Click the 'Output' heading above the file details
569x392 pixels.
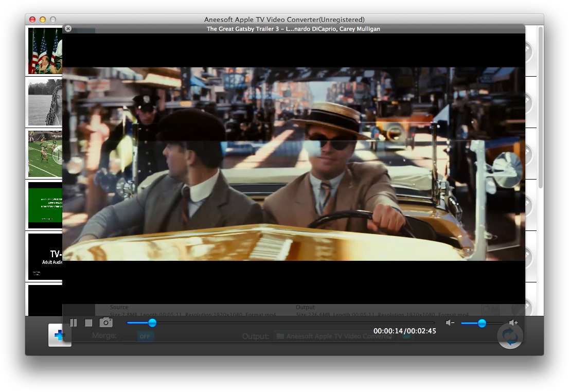(x=305, y=308)
